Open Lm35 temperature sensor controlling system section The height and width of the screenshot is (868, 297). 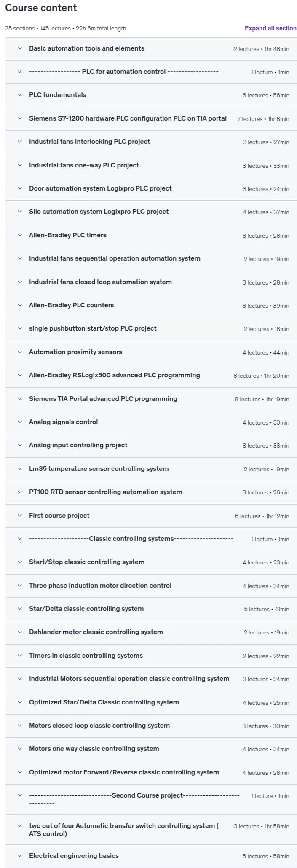click(151, 469)
